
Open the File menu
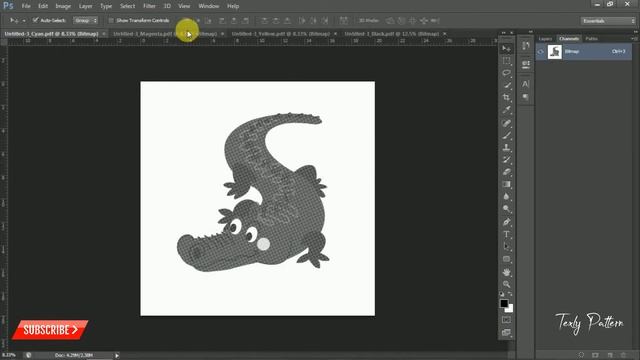pos(26,6)
